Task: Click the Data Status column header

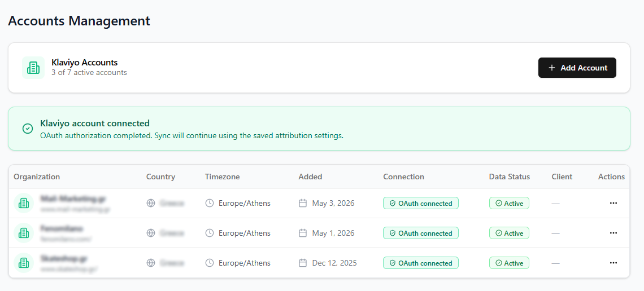Action: [x=510, y=177]
